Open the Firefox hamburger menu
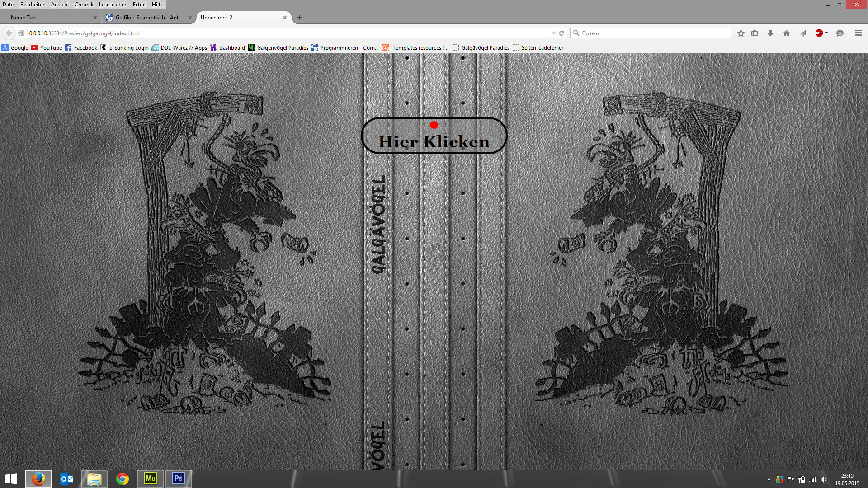The width and height of the screenshot is (868, 488). point(859,33)
